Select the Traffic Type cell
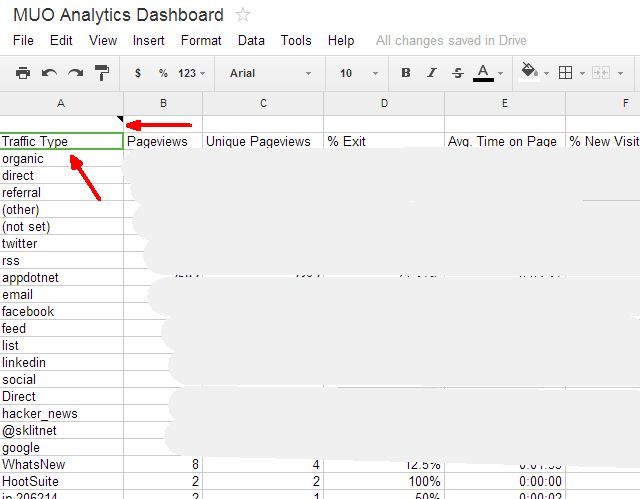The height and width of the screenshot is (499, 640). 61,141
